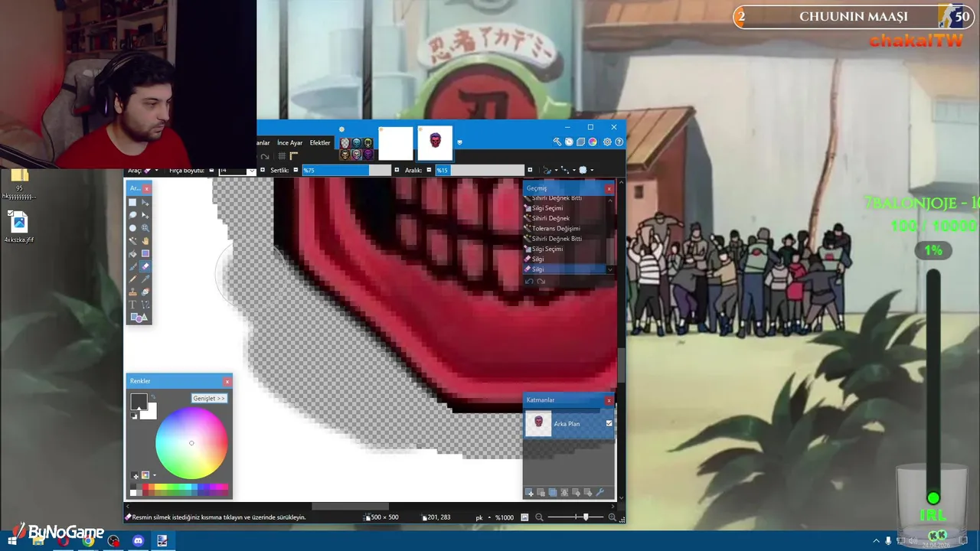Select the Text tool
Screen dimensions: 980x551
tap(132, 305)
